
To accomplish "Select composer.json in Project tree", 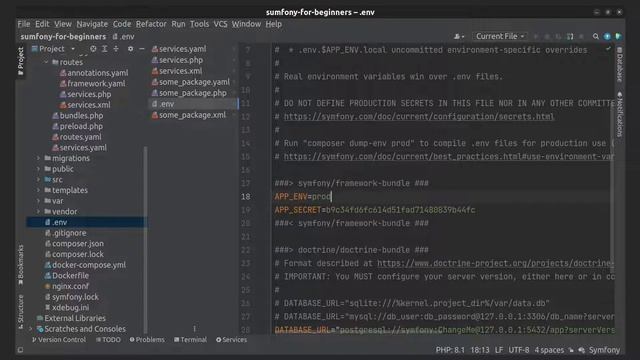I will tap(74, 243).
